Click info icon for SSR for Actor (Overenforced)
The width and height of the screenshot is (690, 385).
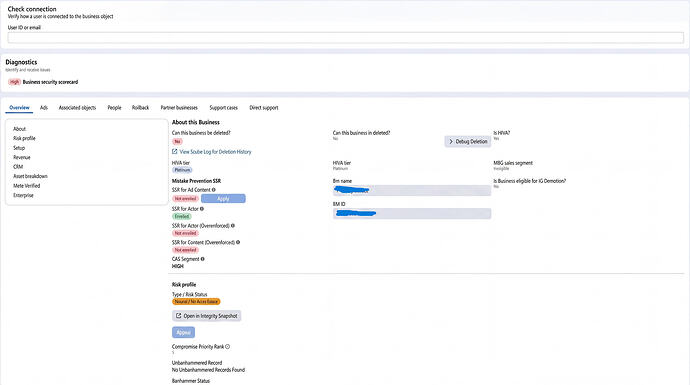coord(233,225)
